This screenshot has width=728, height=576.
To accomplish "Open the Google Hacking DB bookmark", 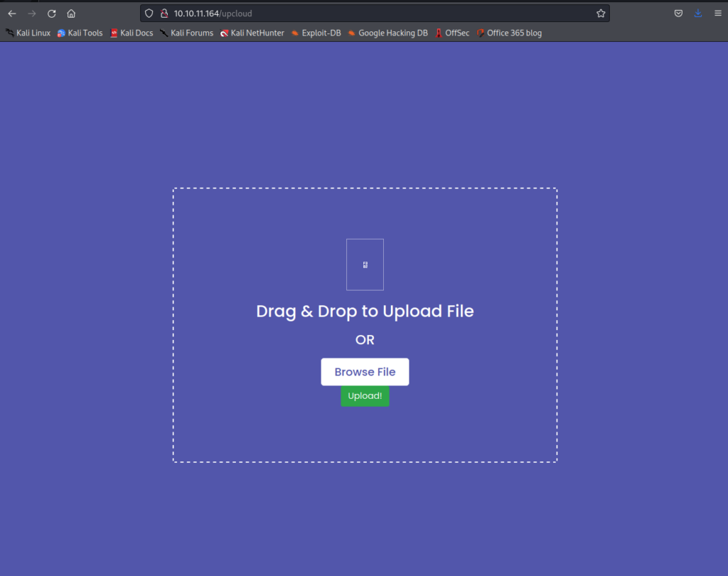I will click(x=388, y=33).
